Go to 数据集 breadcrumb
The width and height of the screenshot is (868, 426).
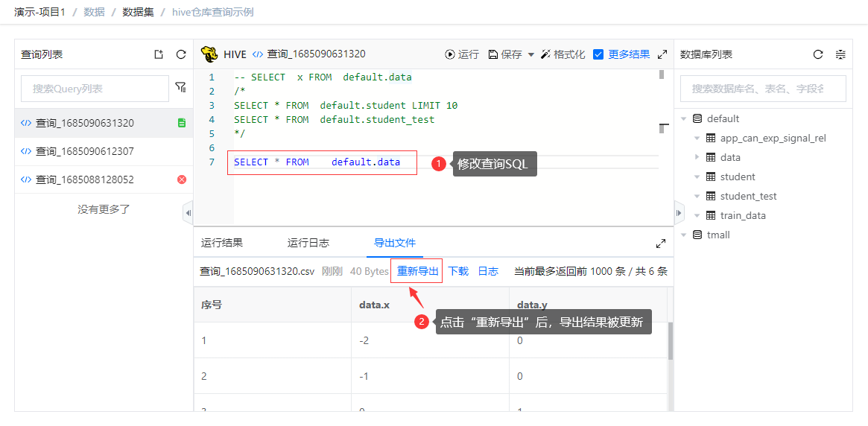pyautogui.click(x=139, y=12)
